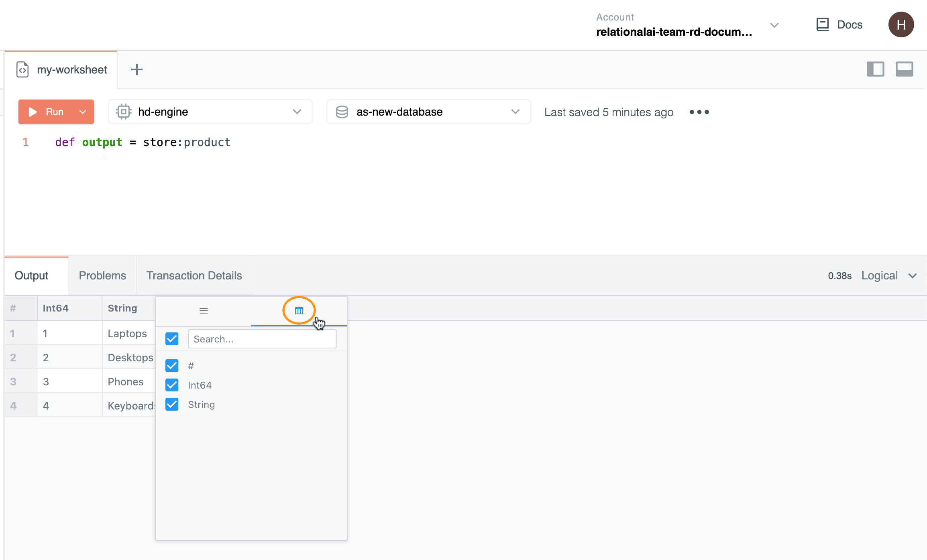Click the user avatar H icon

[x=901, y=24]
